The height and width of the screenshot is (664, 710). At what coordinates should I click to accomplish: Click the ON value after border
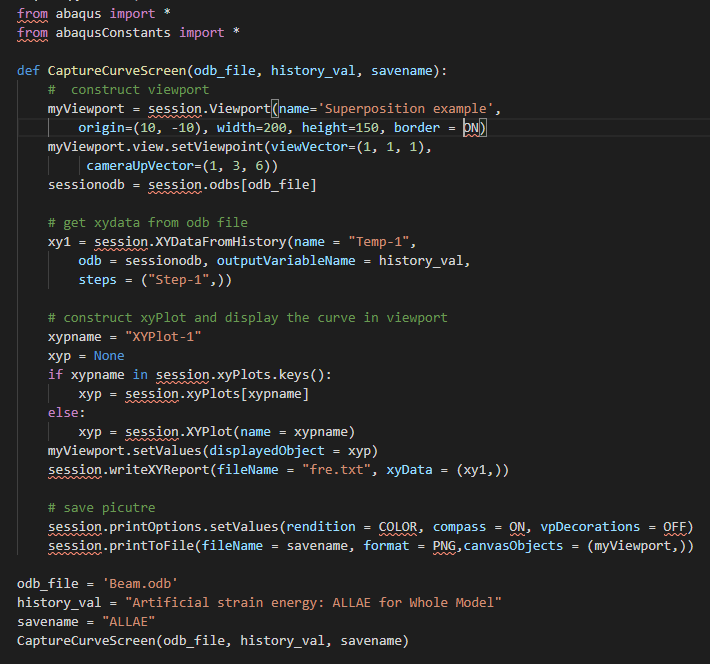click(474, 128)
